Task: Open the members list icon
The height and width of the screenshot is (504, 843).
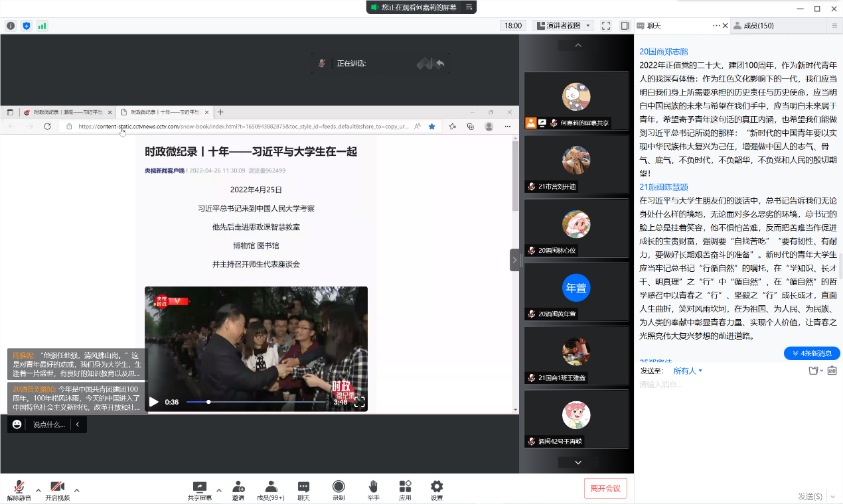Action: coord(271,489)
